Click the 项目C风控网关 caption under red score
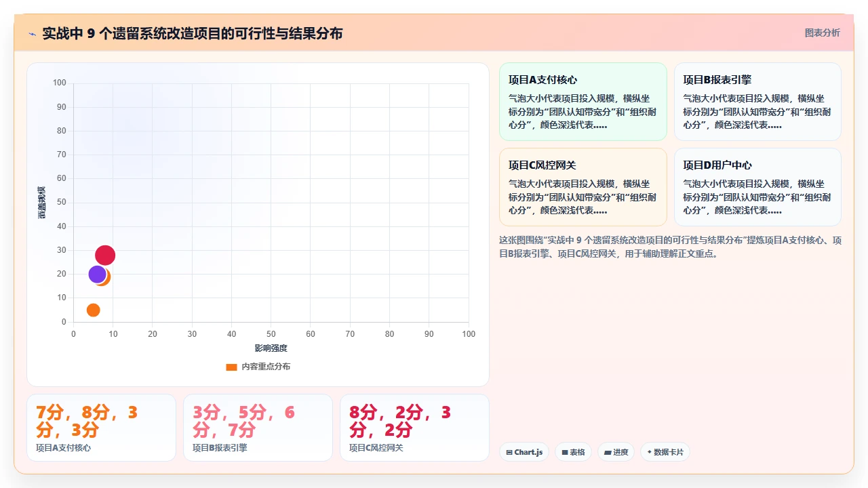 coord(376,448)
